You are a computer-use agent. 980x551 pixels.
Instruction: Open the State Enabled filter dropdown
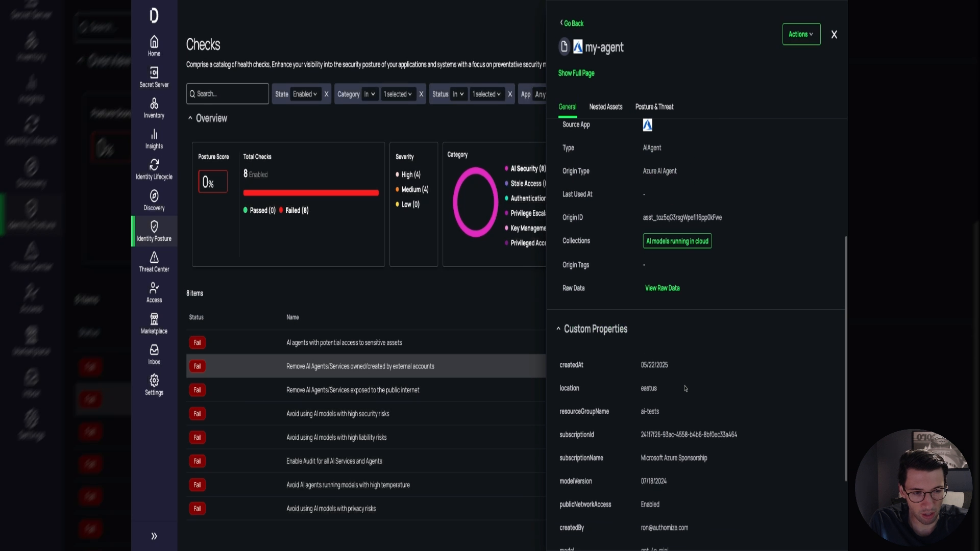pyautogui.click(x=305, y=94)
